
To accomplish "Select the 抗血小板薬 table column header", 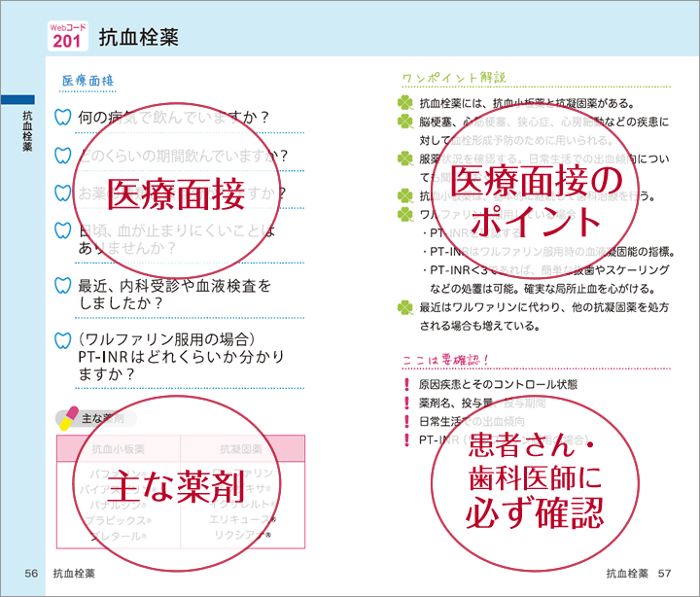I will click(119, 449).
